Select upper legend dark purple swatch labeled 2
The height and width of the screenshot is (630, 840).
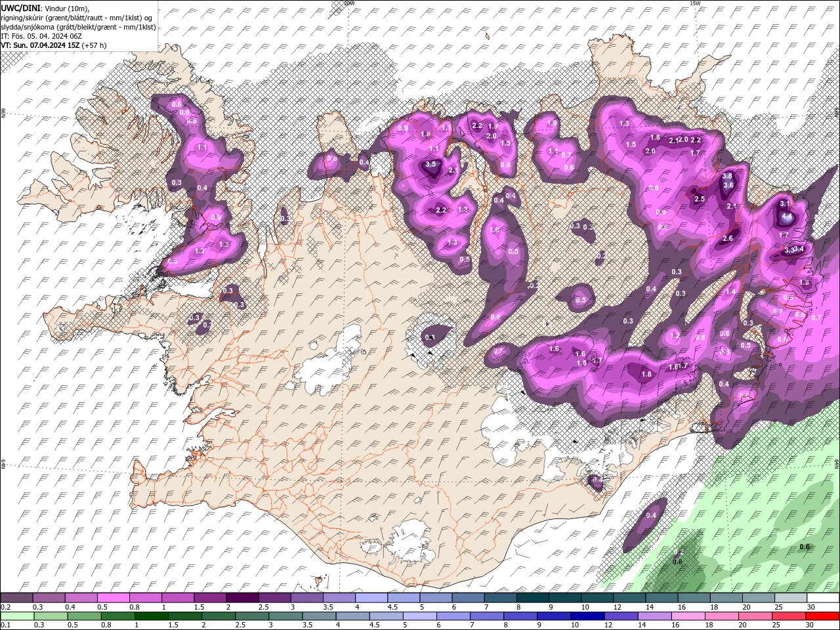[241, 598]
